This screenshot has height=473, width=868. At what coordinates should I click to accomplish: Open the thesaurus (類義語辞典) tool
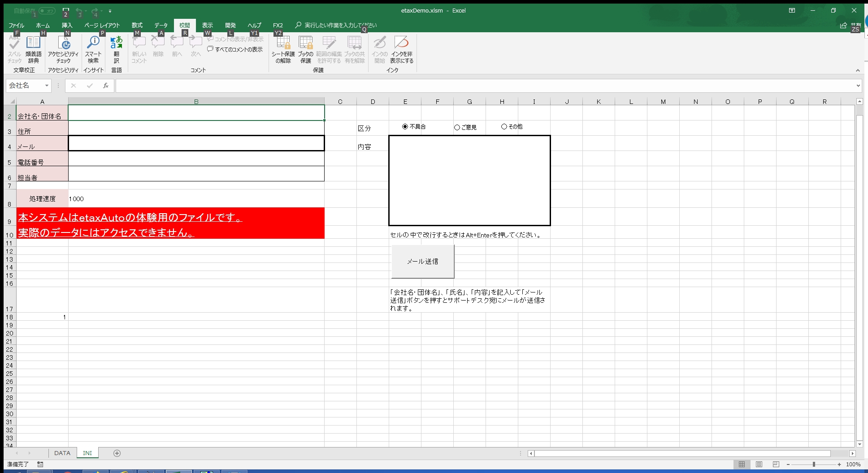[33, 49]
